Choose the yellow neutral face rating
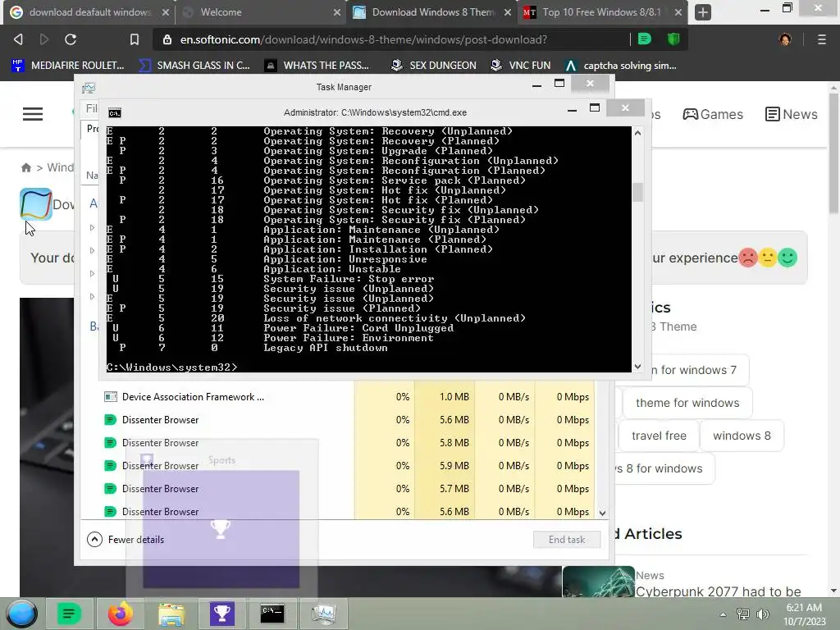Image resolution: width=840 pixels, height=630 pixels. (768, 258)
